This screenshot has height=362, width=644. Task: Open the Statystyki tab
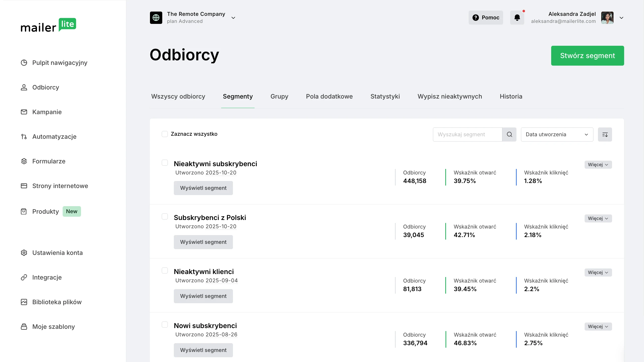click(x=385, y=97)
